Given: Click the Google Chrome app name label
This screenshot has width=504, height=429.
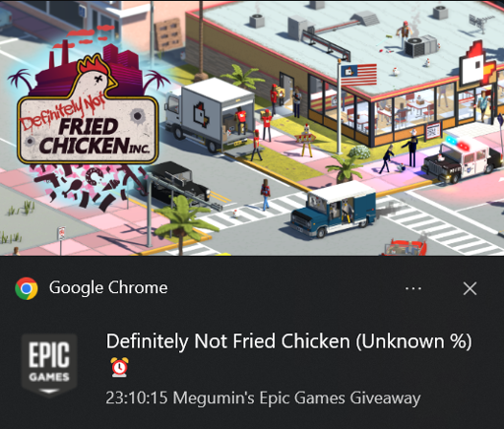Looking at the screenshot, I should click(108, 287).
